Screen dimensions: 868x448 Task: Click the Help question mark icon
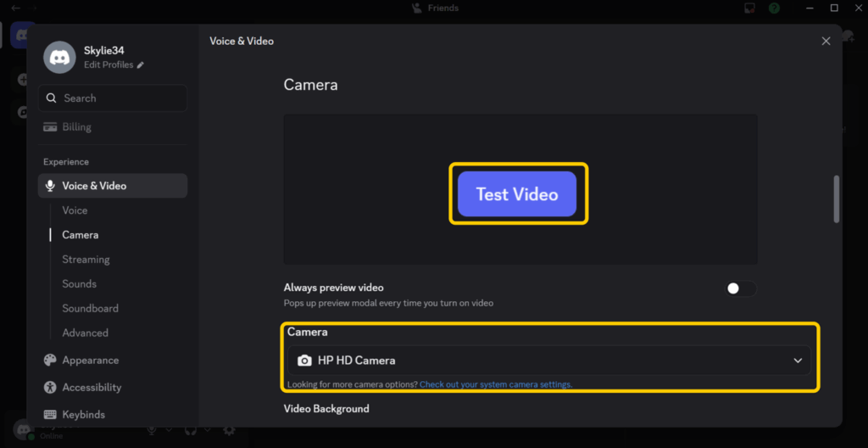pos(774,8)
